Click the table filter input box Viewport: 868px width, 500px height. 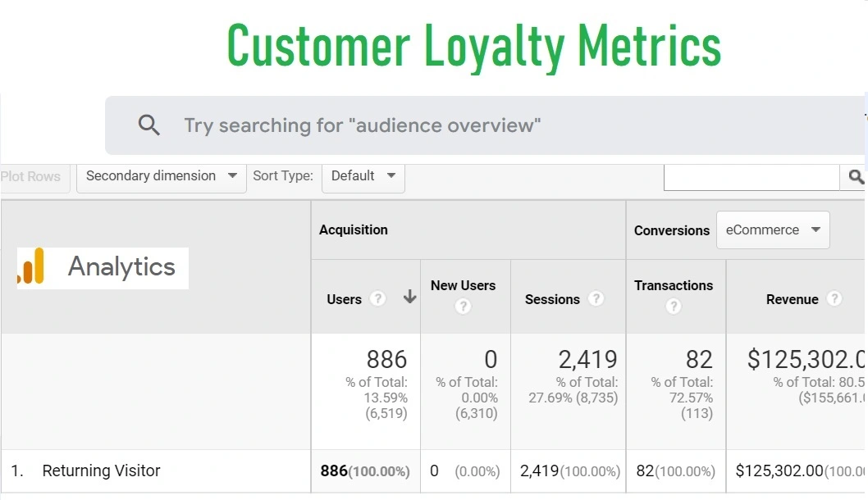pos(751,176)
